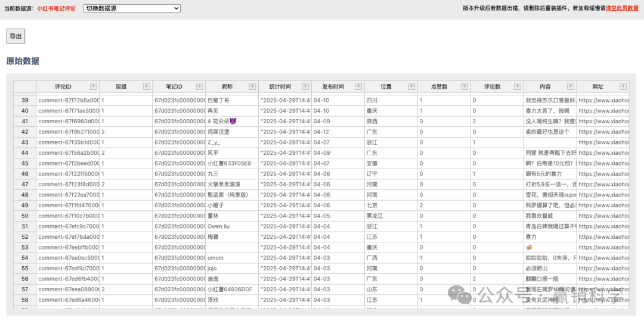Select row header 56
This screenshot has height=321, width=644.
point(25,279)
